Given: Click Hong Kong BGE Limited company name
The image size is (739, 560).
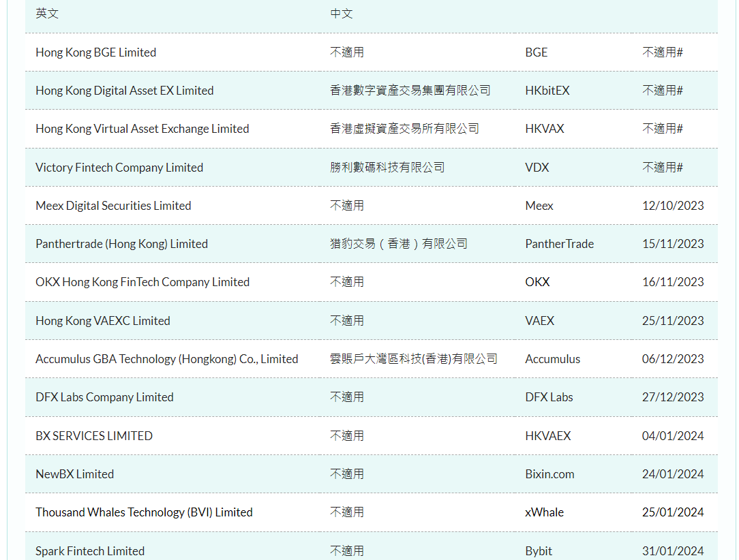Looking at the screenshot, I should (95, 52).
